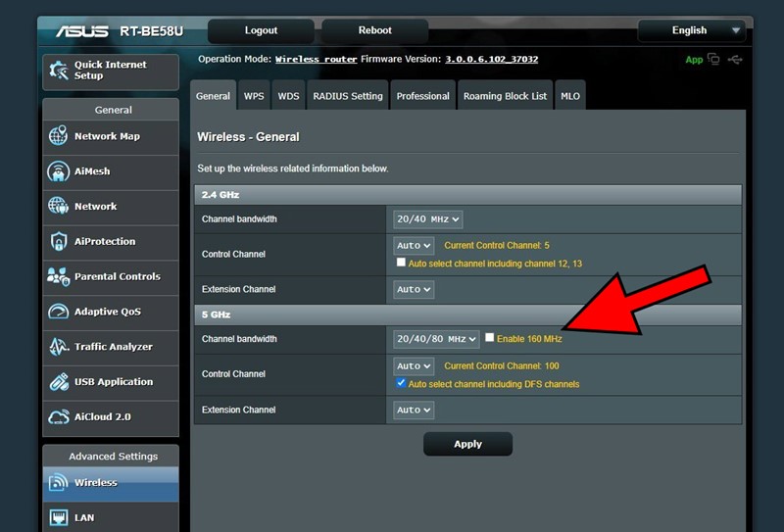Image resolution: width=784 pixels, height=532 pixels.
Task: Enable the 160 MHz checkbox
Action: coord(490,338)
